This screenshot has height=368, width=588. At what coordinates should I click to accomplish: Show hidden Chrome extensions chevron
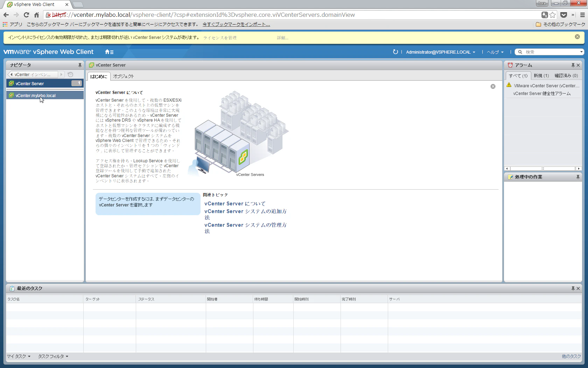point(573,15)
